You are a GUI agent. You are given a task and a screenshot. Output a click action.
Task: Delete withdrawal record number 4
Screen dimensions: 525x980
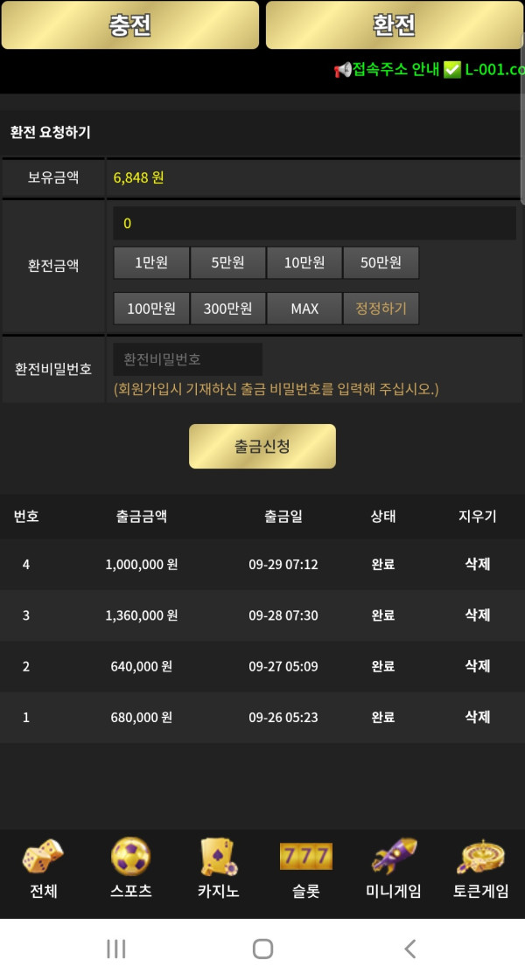477,565
